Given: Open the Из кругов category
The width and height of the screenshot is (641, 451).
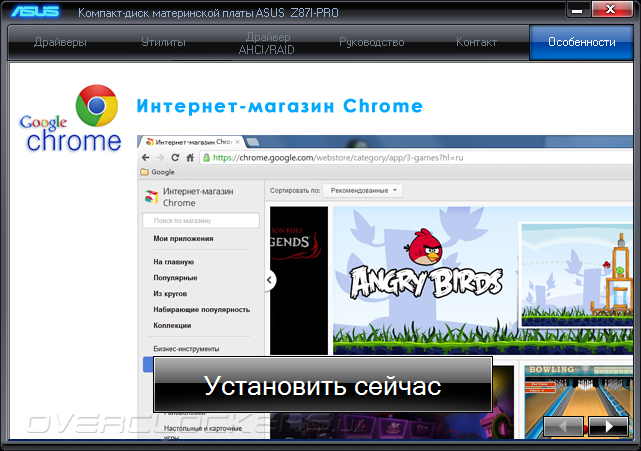Looking at the screenshot, I should pyautogui.click(x=170, y=294).
